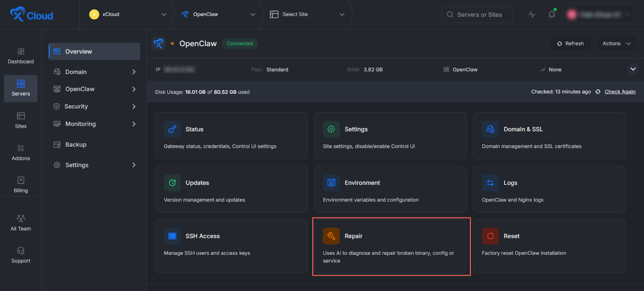644x291 pixels.
Task: Open the All Team section
Action: [21, 223]
